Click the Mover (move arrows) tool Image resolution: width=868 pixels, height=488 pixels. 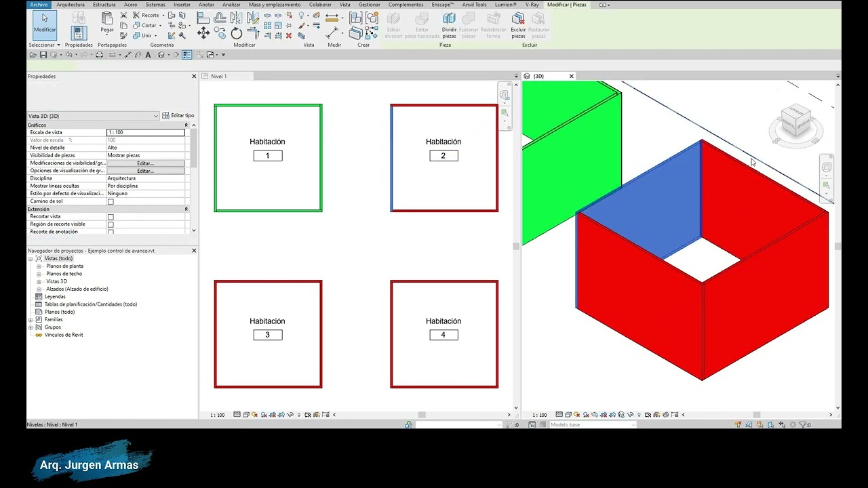pyautogui.click(x=203, y=33)
